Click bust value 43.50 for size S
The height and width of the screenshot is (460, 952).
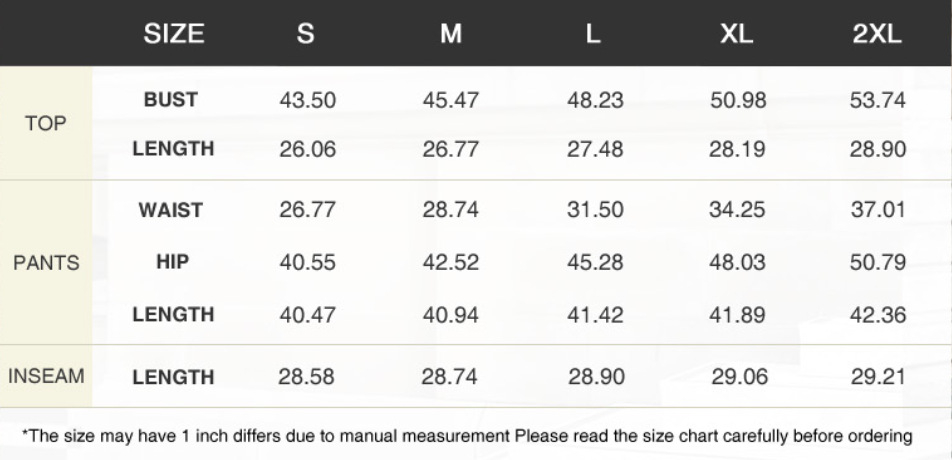click(307, 100)
